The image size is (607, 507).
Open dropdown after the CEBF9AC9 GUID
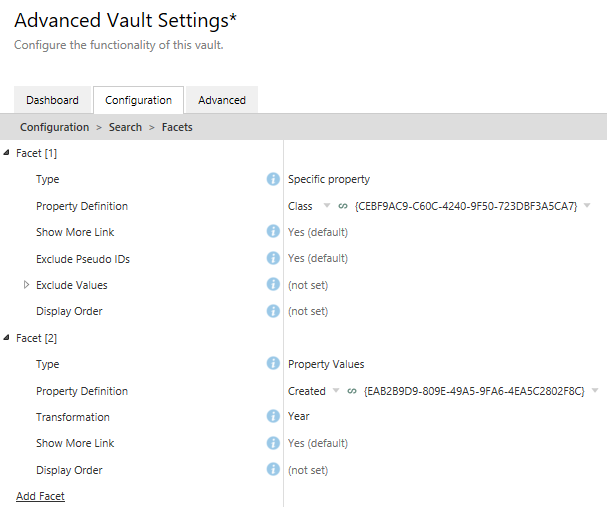click(x=587, y=207)
